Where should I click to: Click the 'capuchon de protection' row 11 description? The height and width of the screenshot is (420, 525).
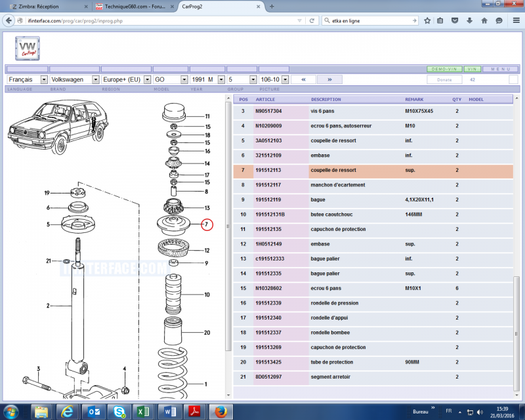338,229
